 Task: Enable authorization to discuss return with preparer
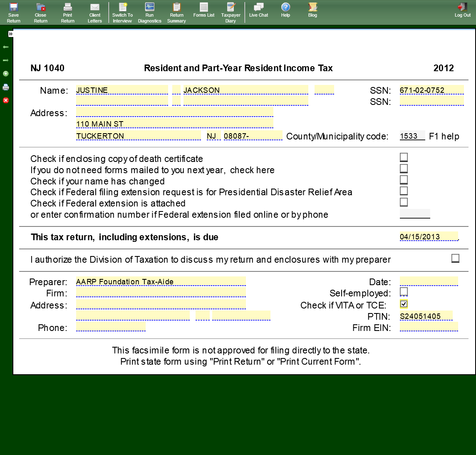pos(455,259)
